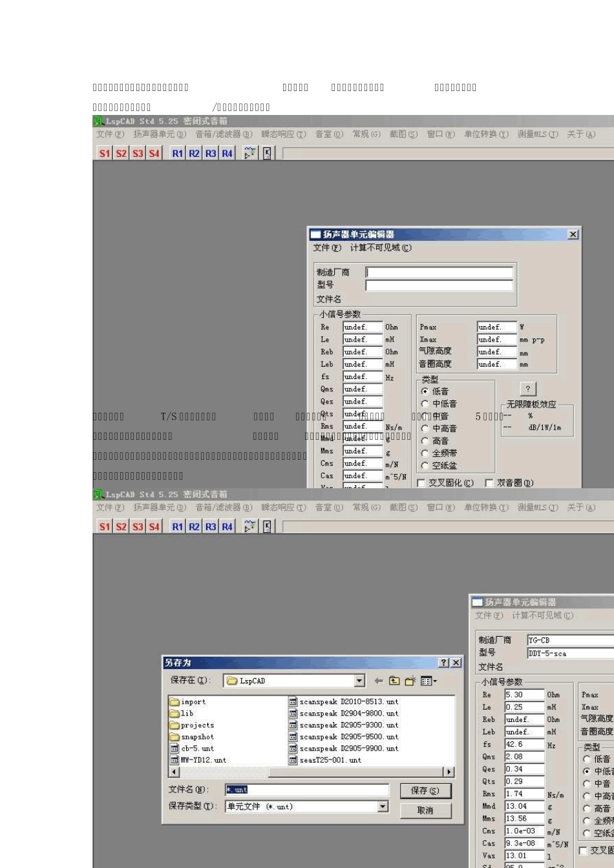Click R4 toolbar button in lower LspCAD window
The image size is (614, 868).
point(227,526)
